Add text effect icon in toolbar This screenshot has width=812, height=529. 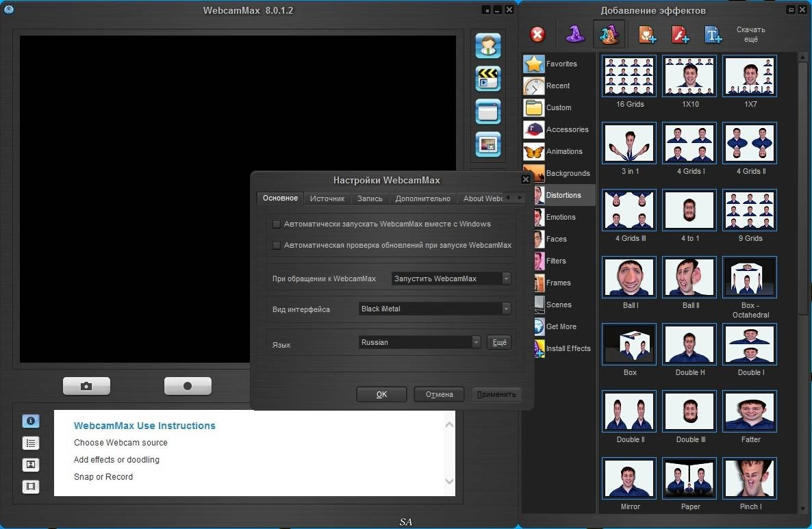pos(713,35)
